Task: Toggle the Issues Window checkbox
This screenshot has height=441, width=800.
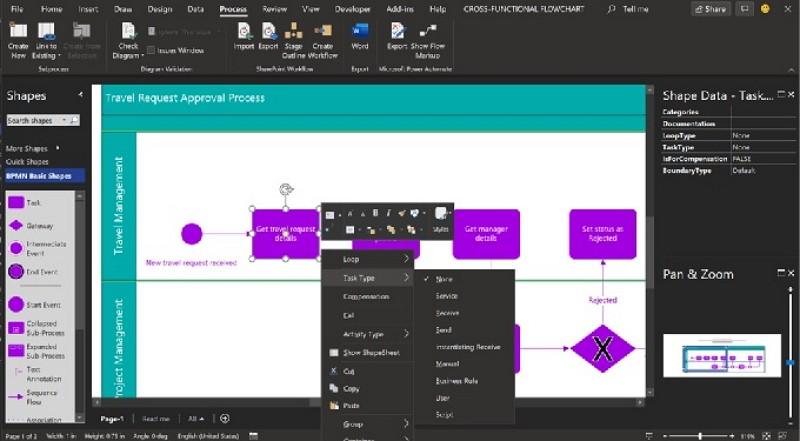Action: 151,50
